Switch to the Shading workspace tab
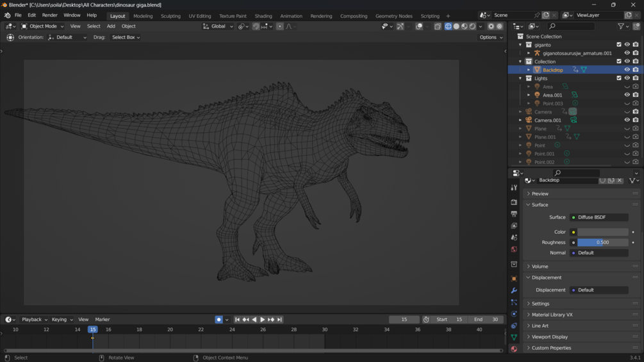The width and height of the screenshot is (644, 362). (x=263, y=16)
